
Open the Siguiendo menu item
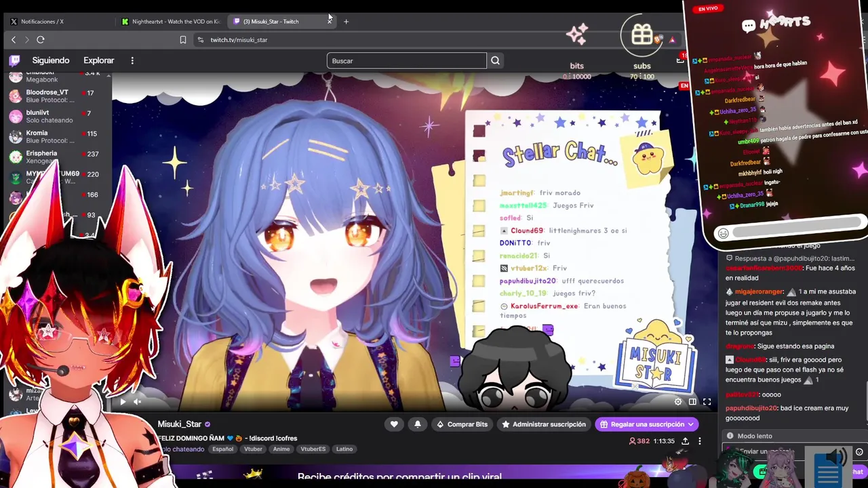(51, 60)
